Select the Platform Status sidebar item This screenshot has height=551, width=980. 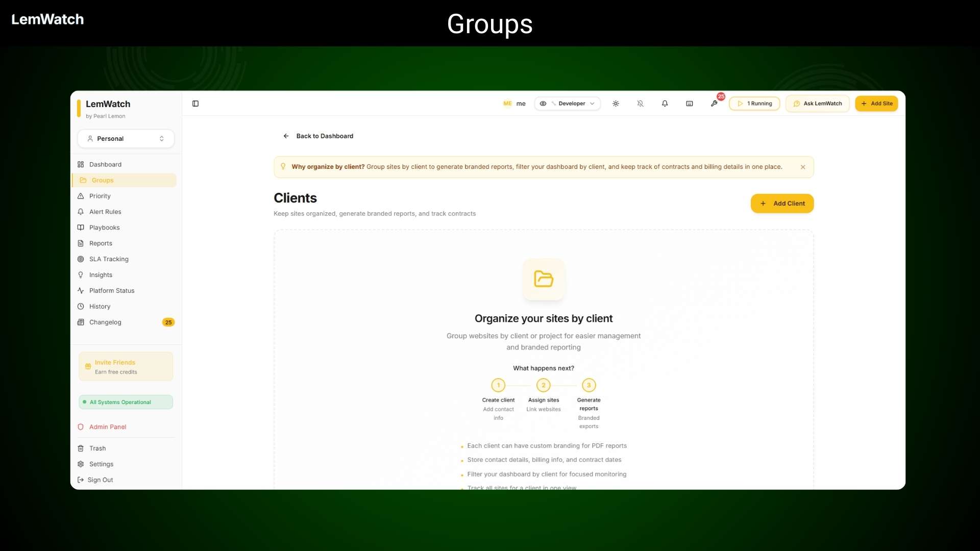(x=111, y=291)
